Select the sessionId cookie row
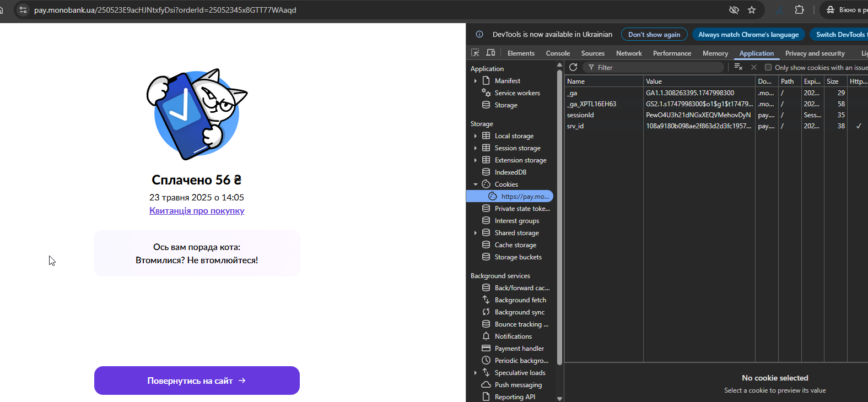The width and height of the screenshot is (868, 402). click(x=716, y=115)
